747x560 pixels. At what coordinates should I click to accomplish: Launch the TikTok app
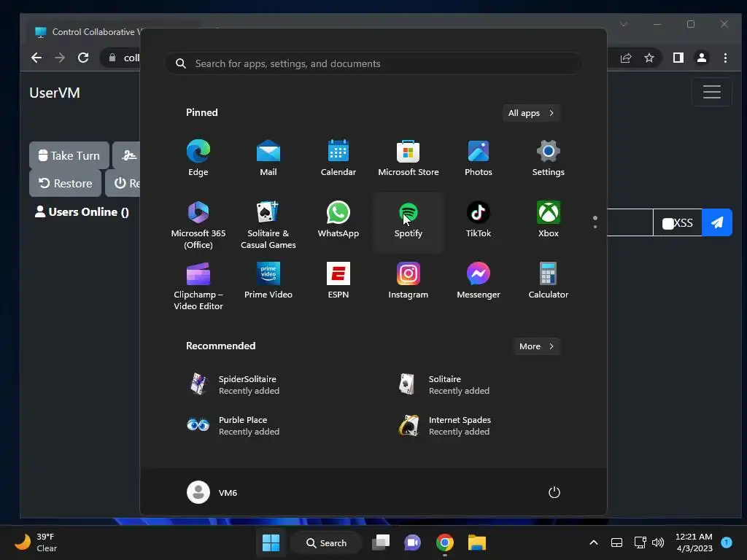[479, 219]
